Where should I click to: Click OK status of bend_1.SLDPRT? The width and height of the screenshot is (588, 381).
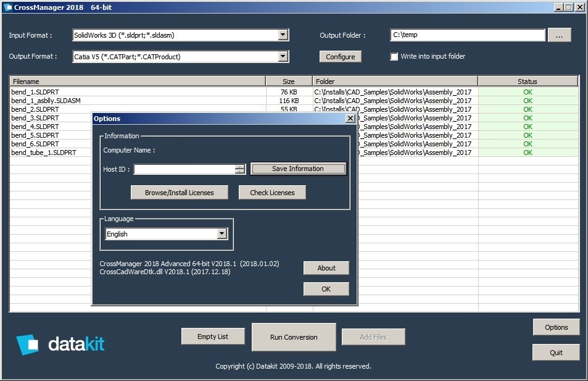(x=528, y=92)
